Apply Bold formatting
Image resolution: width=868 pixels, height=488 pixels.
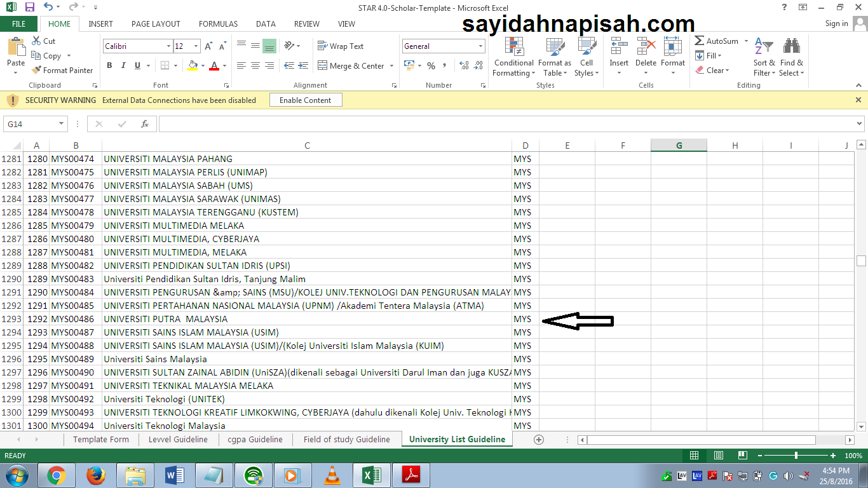[x=109, y=65]
